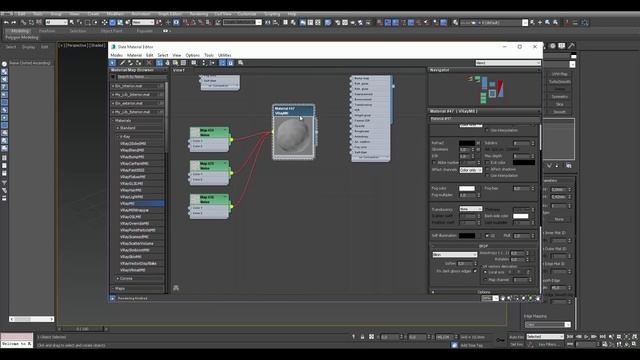Image resolution: width=640 pixels, height=360 pixels.
Task: Play animation in main window controls
Action: click(586, 337)
